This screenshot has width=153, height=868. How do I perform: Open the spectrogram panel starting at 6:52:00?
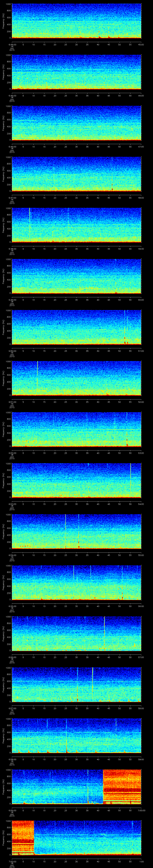76,430
